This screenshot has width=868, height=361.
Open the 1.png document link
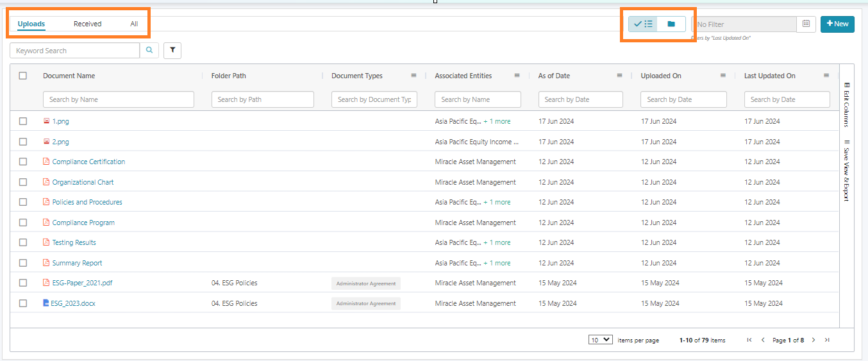(60, 121)
